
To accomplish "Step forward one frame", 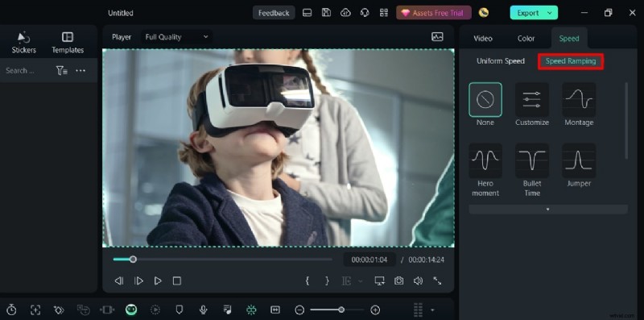I will [138, 281].
